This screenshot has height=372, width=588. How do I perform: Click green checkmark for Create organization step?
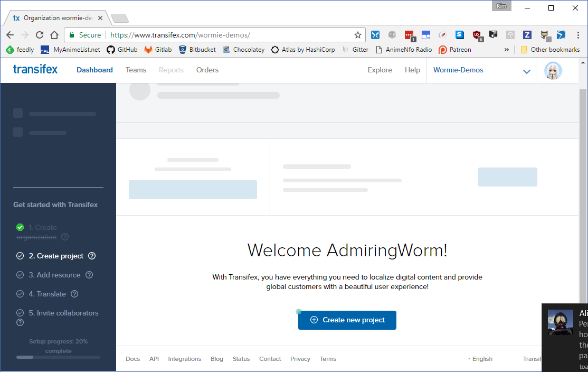click(x=20, y=227)
